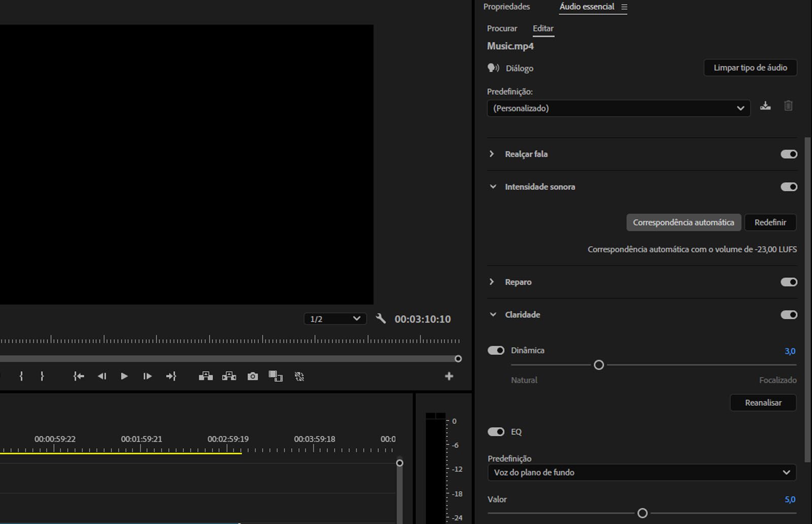Switch to the Procurar tab
Image resolution: width=812 pixels, height=524 pixels.
tap(502, 28)
